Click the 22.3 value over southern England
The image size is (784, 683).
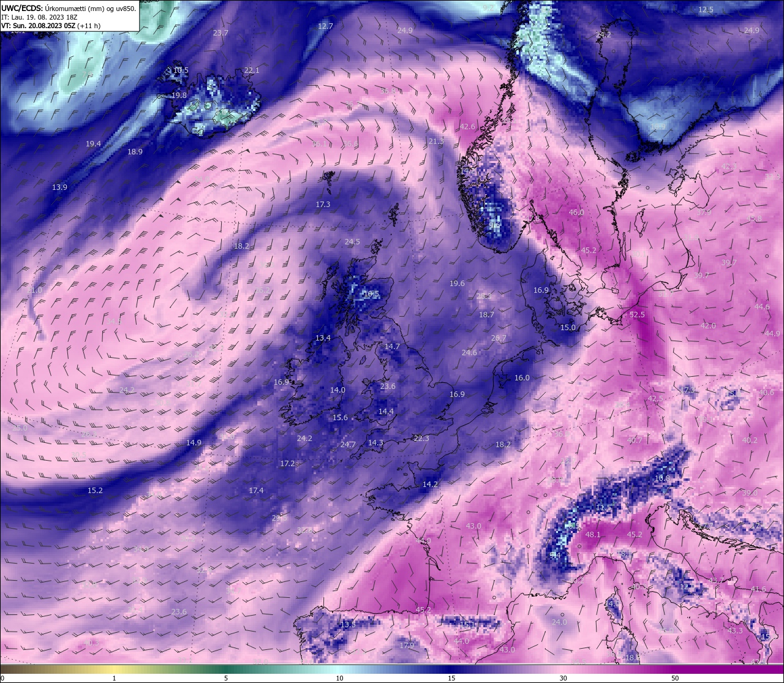click(x=421, y=439)
